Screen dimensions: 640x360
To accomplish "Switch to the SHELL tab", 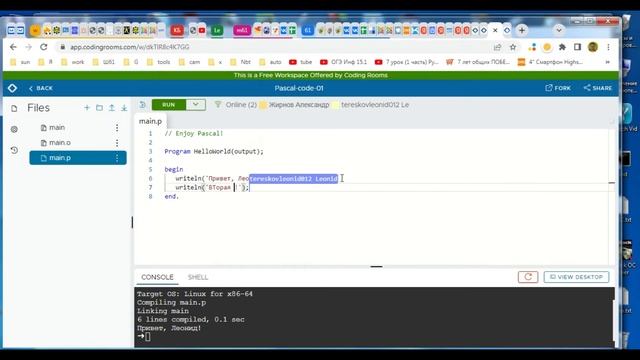I will [x=198, y=277].
